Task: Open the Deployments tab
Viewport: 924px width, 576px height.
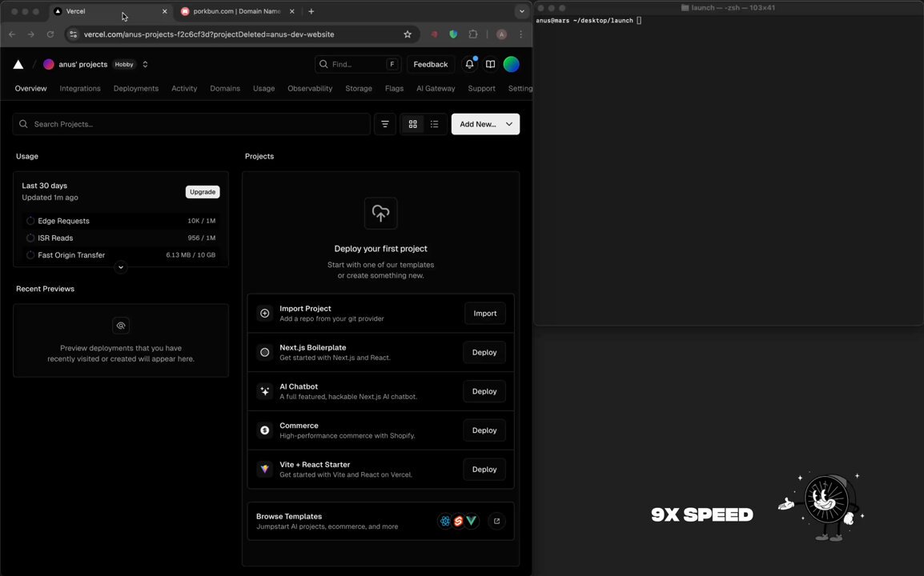Action: tap(136, 88)
